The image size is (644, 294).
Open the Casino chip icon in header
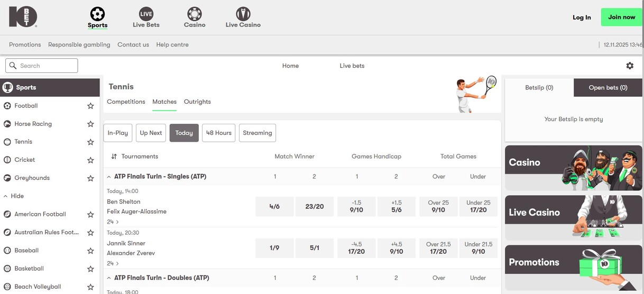click(194, 14)
